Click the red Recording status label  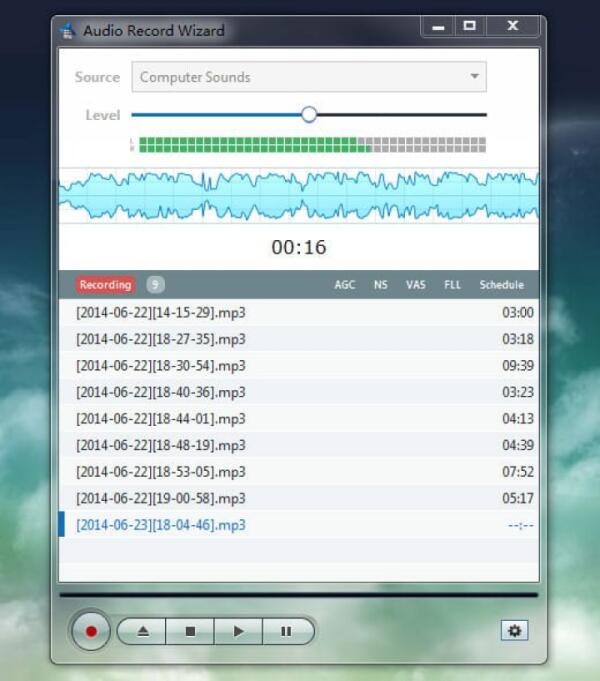(x=106, y=285)
